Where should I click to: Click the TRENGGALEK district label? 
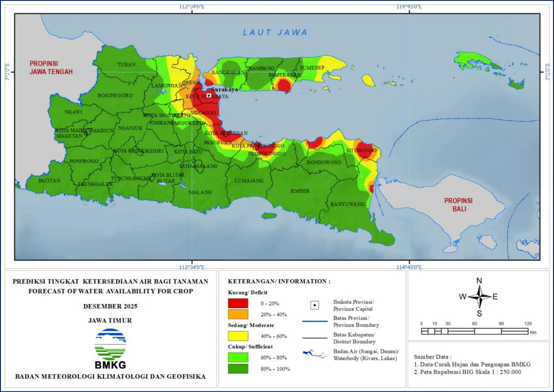click(x=95, y=184)
